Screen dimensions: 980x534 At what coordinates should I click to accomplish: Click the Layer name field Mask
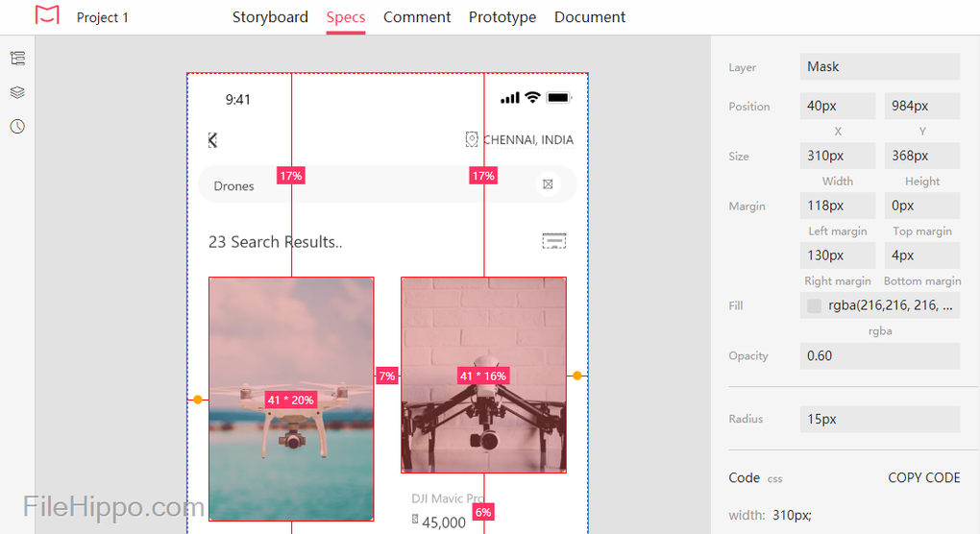[x=880, y=67]
